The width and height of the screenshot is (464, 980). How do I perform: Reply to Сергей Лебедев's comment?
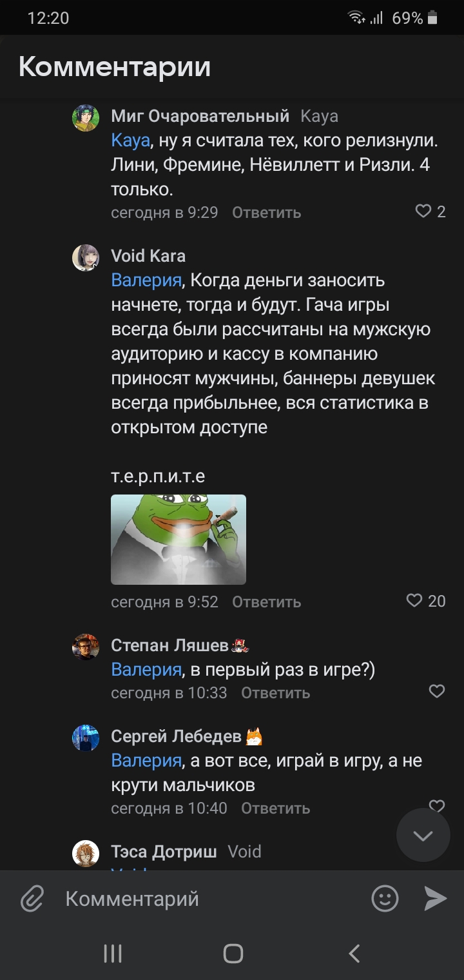[275, 808]
